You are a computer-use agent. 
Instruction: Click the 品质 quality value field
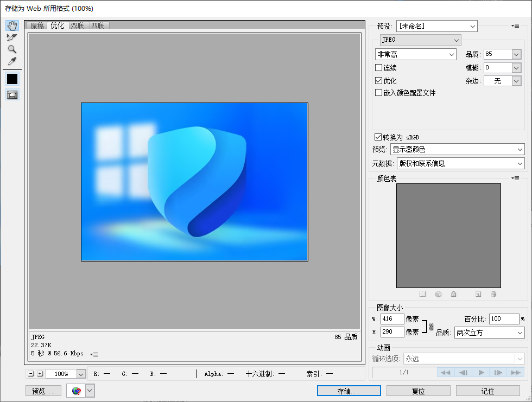[498, 54]
